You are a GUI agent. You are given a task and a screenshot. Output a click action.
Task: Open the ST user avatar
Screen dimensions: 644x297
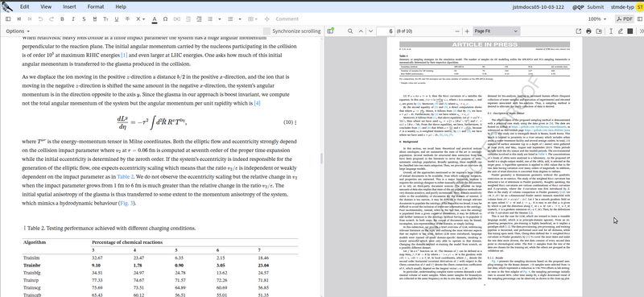(639, 7)
